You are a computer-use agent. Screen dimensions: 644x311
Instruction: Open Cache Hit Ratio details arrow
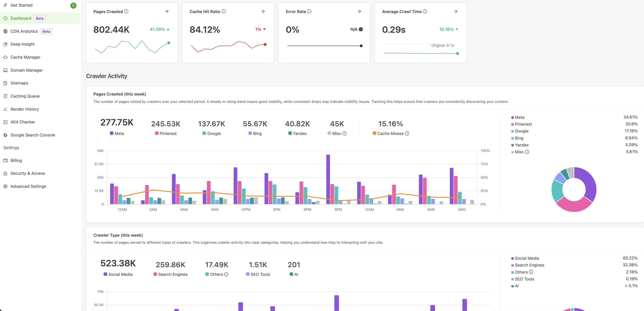click(263, 12)
